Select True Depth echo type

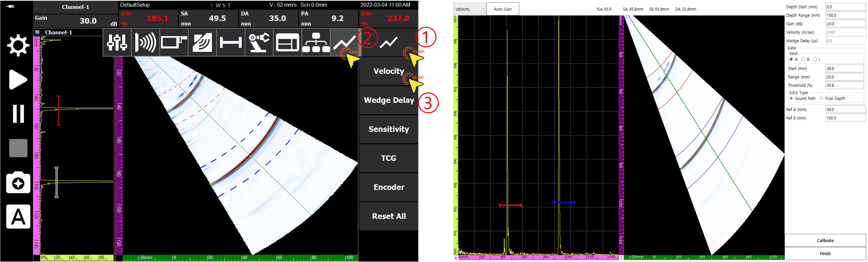pyautogui.click(x=821, y=98)
